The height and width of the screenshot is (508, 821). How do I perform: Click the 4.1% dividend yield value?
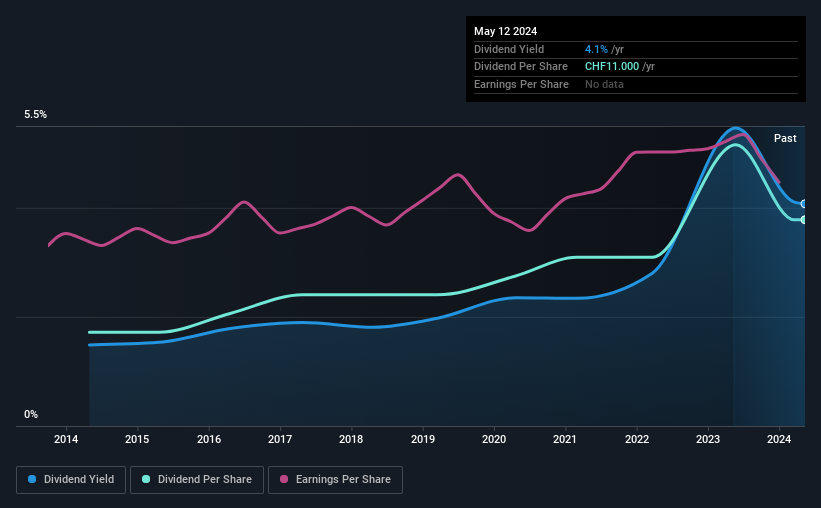pyautogui.click(x=596, y=49)
